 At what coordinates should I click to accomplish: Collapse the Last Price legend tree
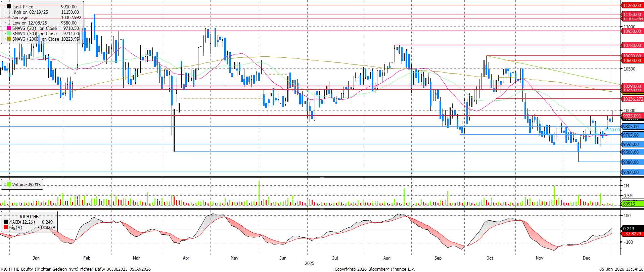pos(5,6)
